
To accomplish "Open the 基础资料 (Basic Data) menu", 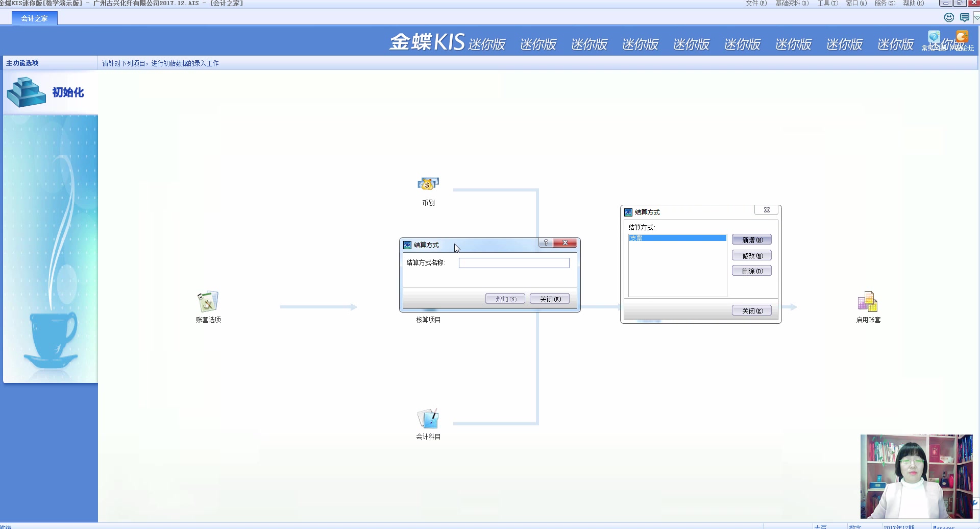I will pyautogui.click(x=790, y=3).
